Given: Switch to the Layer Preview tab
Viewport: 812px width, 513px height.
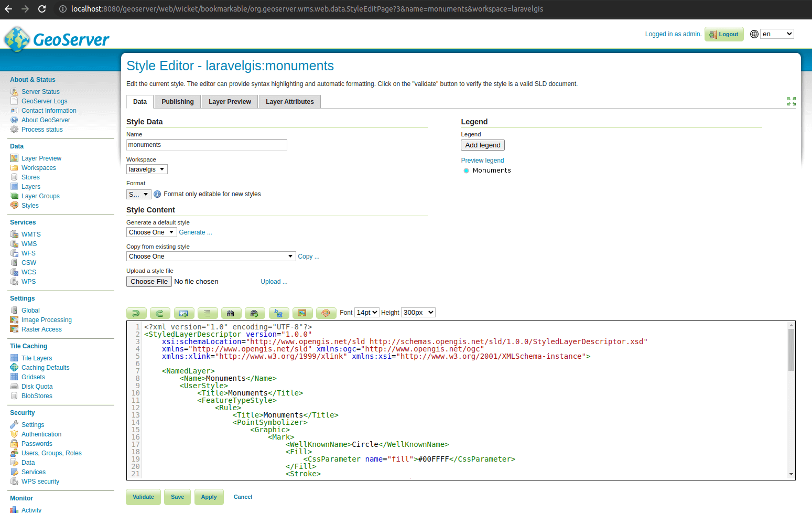Looking at the screenshot, I should (x=230, y=102).
